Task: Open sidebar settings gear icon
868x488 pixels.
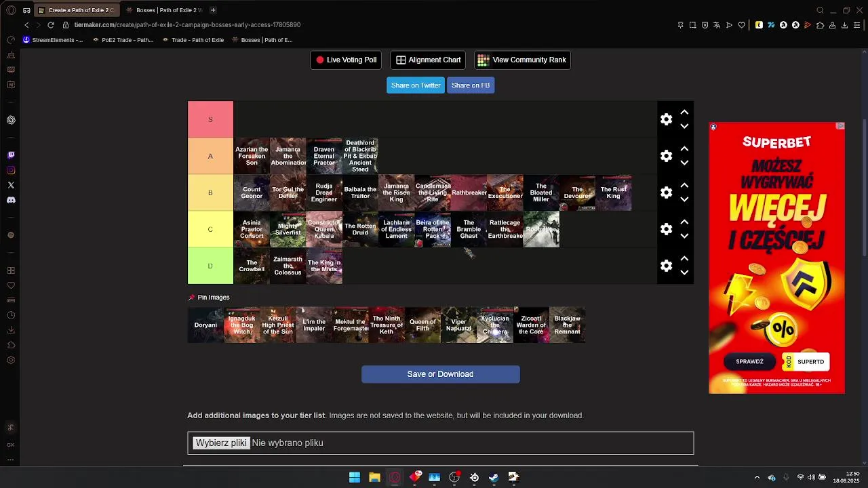Action: pyautogui.click(x=11, y=360)
